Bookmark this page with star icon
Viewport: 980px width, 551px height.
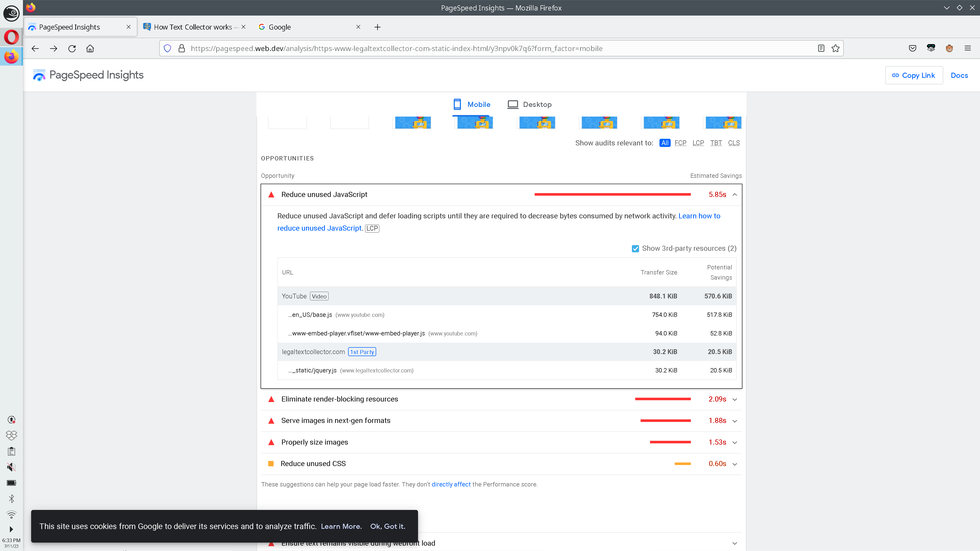(x=836, y=48)
